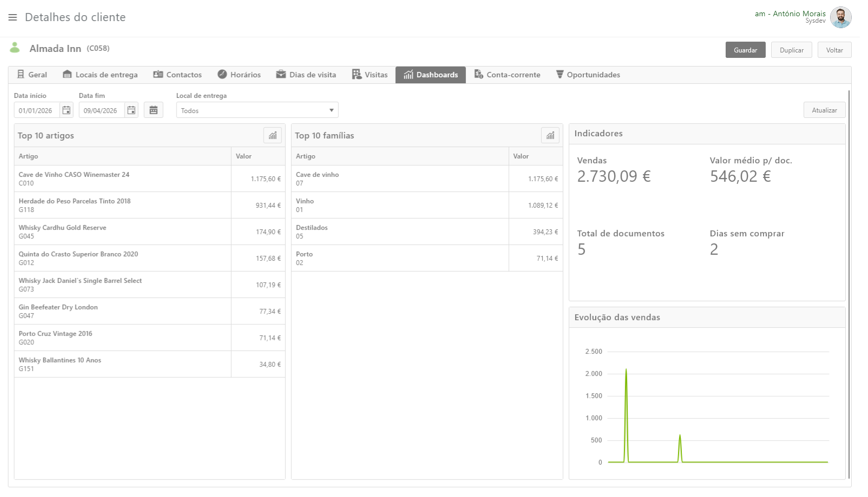Select the Visitas tab

pos(370,75)
